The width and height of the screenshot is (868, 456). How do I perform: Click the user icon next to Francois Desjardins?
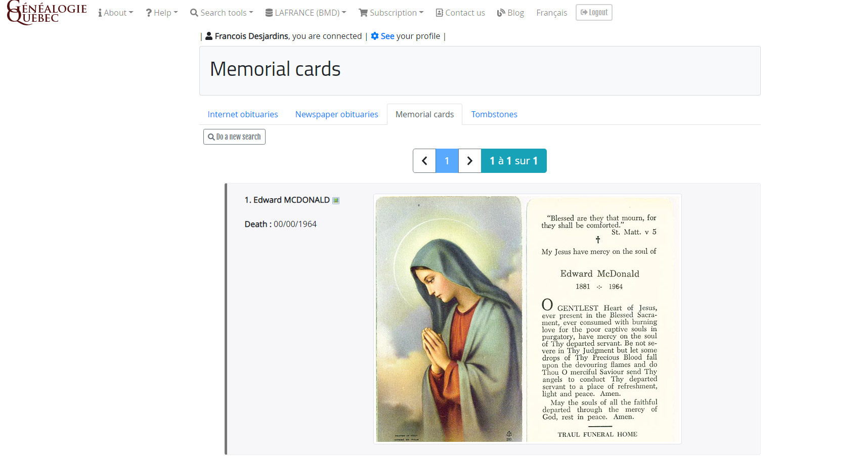click(x=209, y=36)
